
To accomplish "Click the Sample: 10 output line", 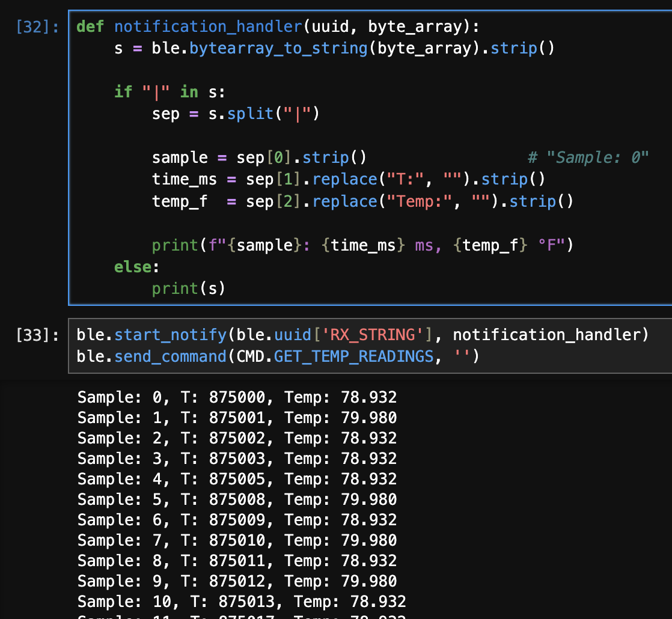I will (242, 601).
